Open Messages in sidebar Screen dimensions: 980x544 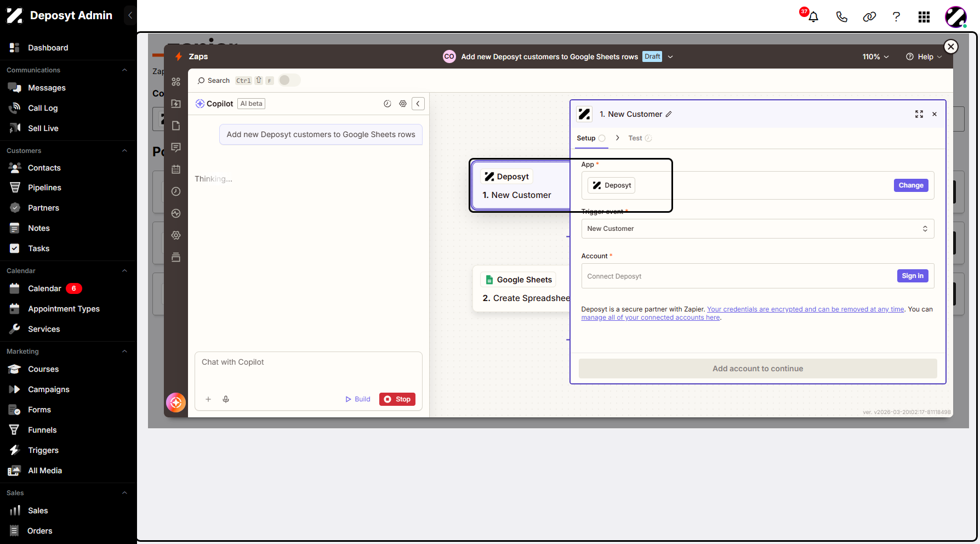click(x=47, y=88)
